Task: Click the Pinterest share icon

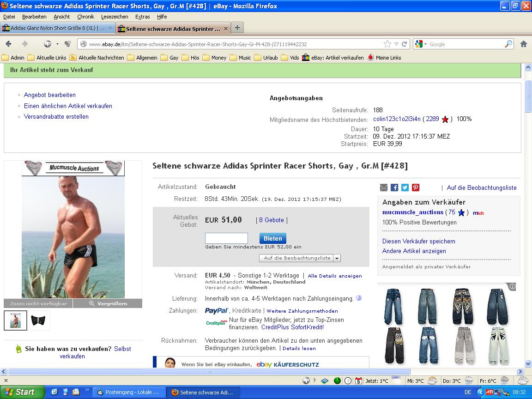Action: tap(416, 187)
